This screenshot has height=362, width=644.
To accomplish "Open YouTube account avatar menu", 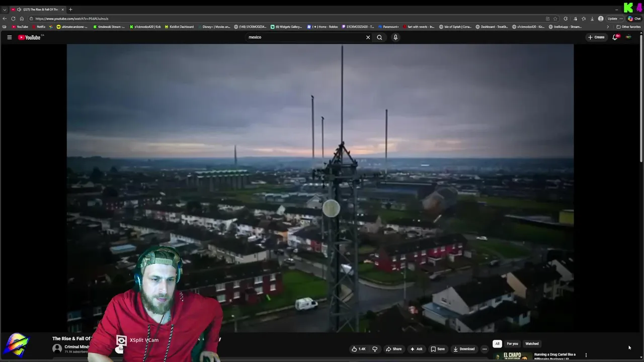I will pos(628,37).
